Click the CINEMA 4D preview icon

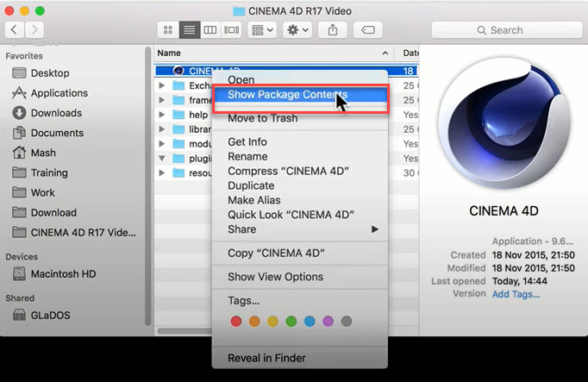[x=504, y=123]
